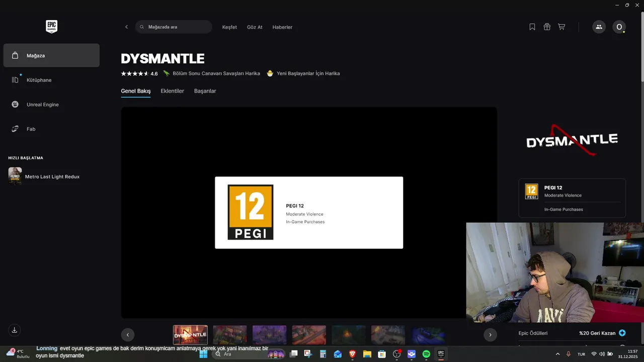The height and width of the screenshot is (362, 644).
Task: Open Microsoft Store from the taskbar
Action: tap(382, 354)
